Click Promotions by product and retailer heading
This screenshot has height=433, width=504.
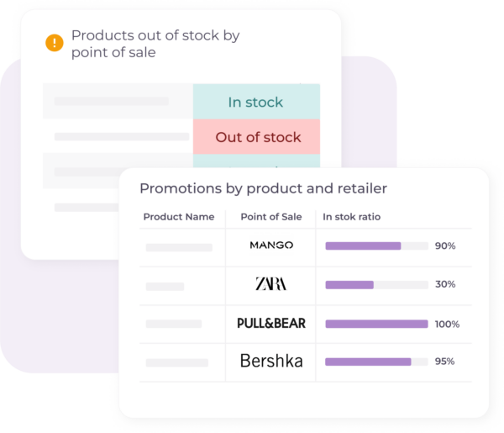tap(263, 188)
